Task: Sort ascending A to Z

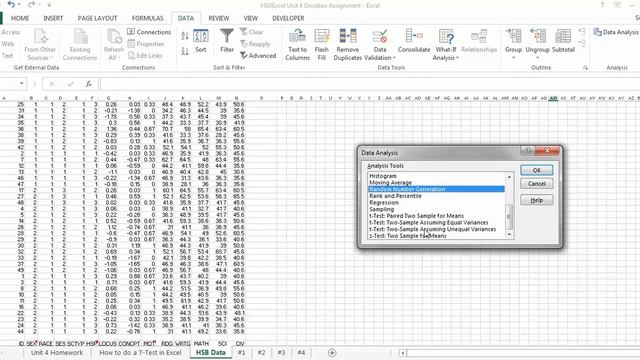Action: tap(185, 36)
